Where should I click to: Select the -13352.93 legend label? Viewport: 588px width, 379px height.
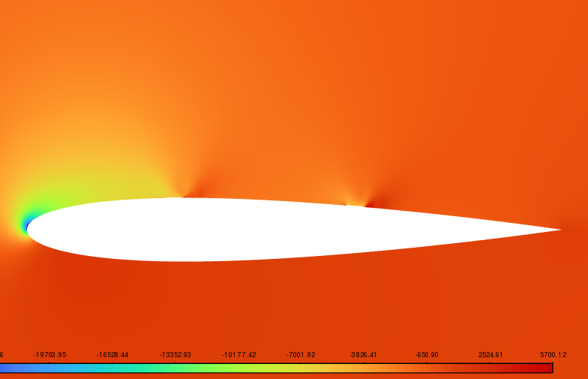point(175,354)
